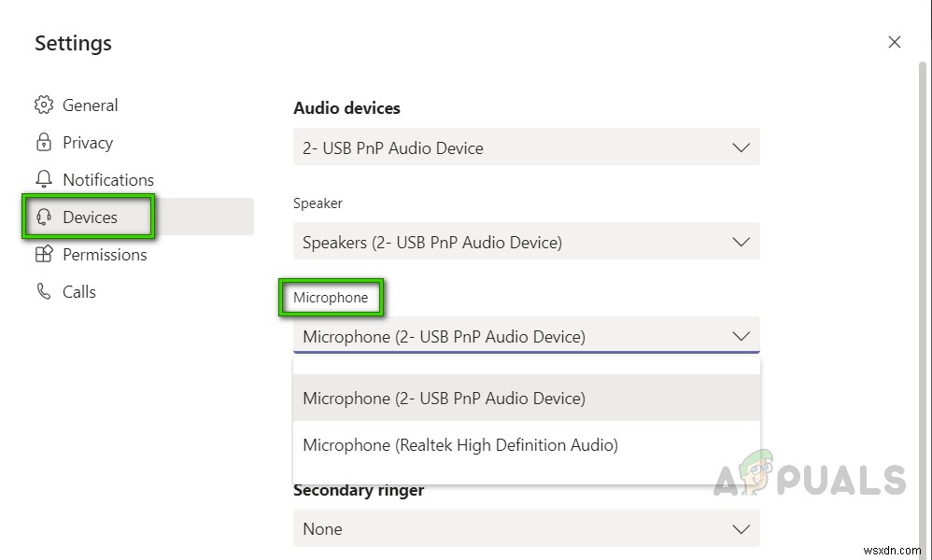The image size is (932, 560).
Task: Collapse the open Microphone dropdown
Action: (741, 336)
